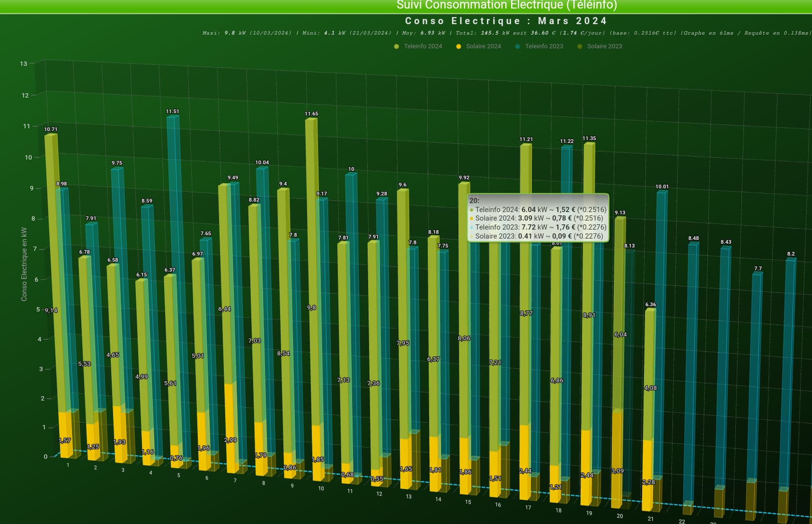812x524 pixels.
Task: Click the tooltip line 'Solaire 2023: 0.41 kW ~ 0,09 €'
Action: tap(537, 236)
